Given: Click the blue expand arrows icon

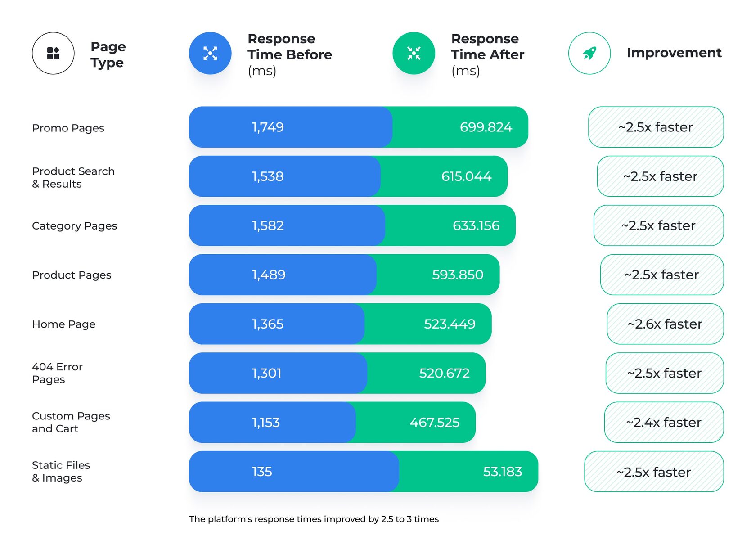Looking at the screenshot, I should (x=210, y=53).
